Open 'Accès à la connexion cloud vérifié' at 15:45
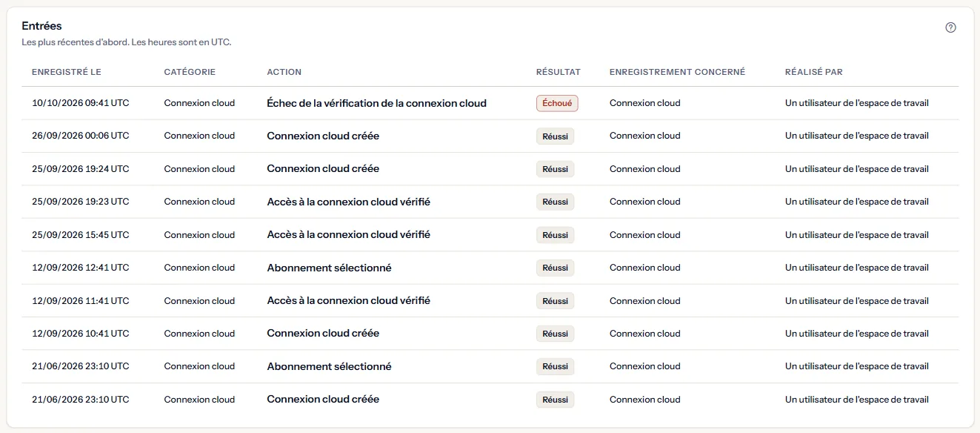 349,235
